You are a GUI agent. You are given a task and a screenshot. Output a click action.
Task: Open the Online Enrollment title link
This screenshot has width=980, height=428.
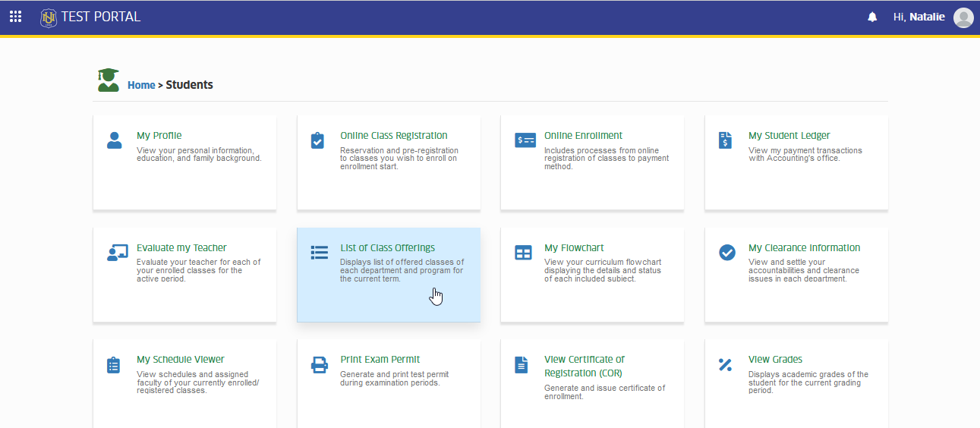[583, 136]
